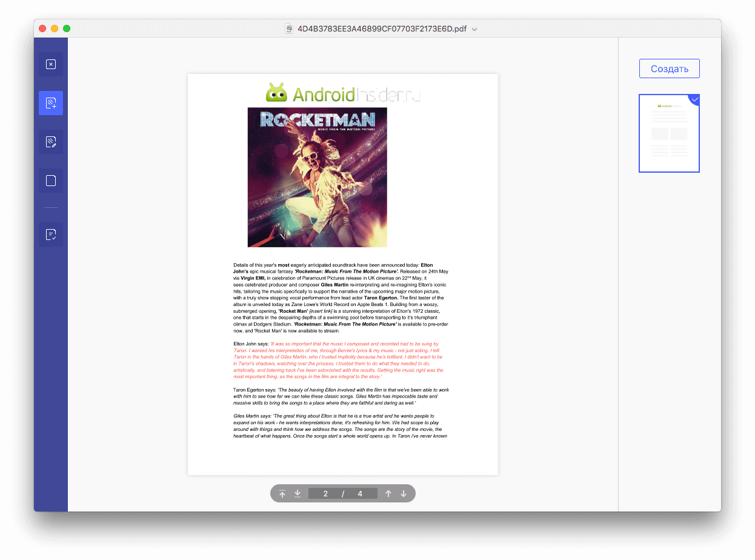Viewport: 755px width, 560px height.
Task: Click the AndroidInsider.ru logo on the page
Action: coord(343,93)
